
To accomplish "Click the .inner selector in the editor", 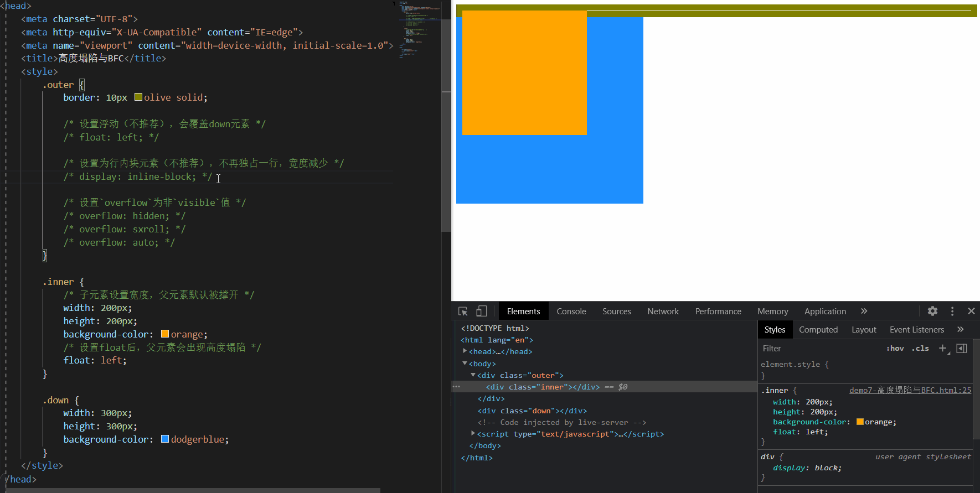I will 58,282.
